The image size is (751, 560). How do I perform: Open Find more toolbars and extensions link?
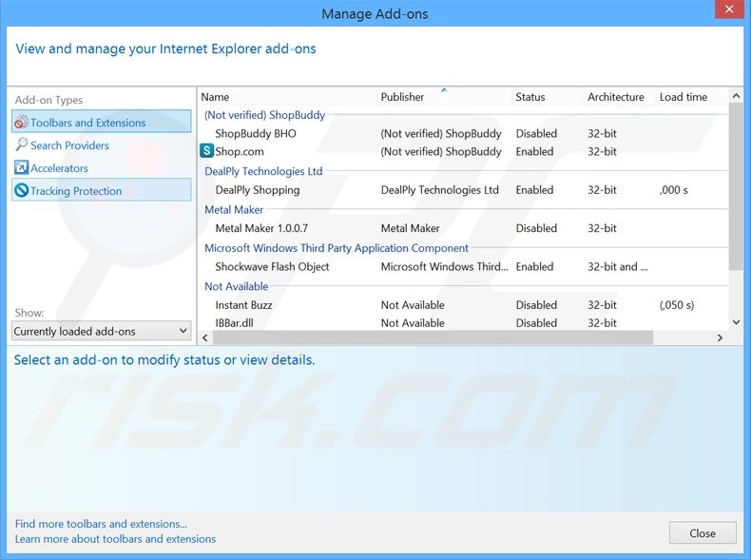[101, 524]
